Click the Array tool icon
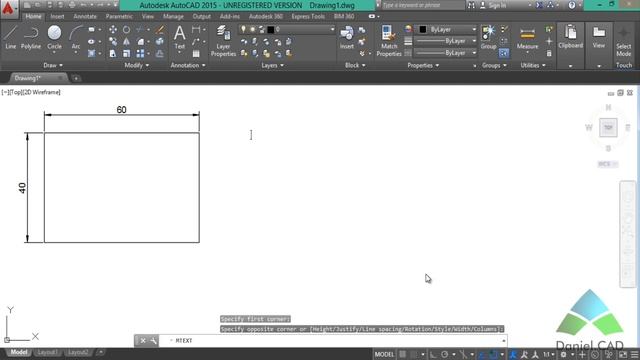This screenshot has width=640, height=360. 140,53
